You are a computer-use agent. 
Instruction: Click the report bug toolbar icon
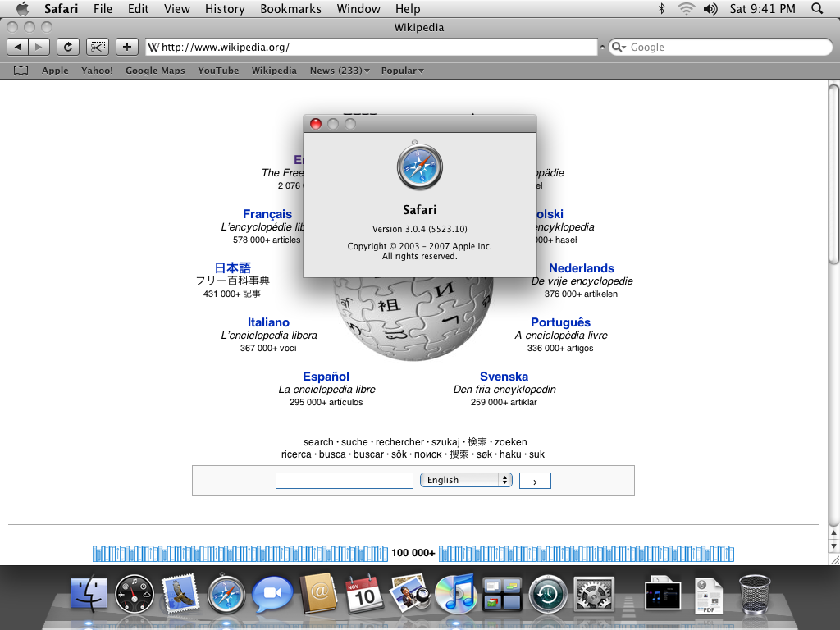tap(97, 47)
